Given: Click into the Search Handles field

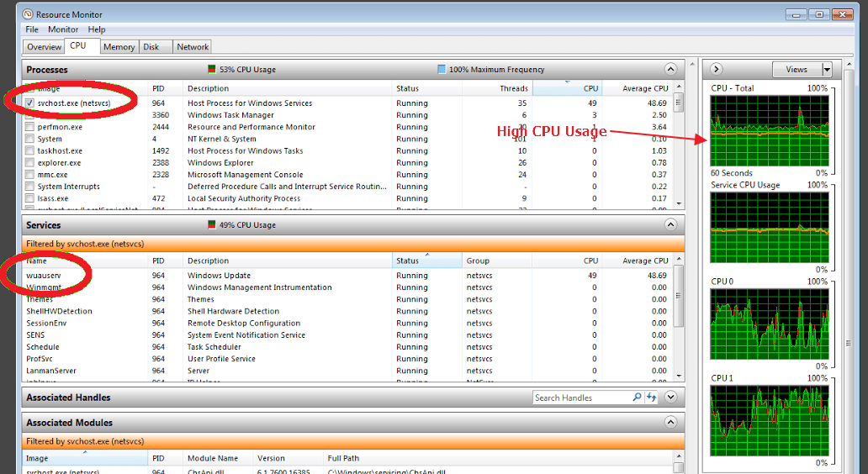Looking at the screenshot, I should coord(580,398).
